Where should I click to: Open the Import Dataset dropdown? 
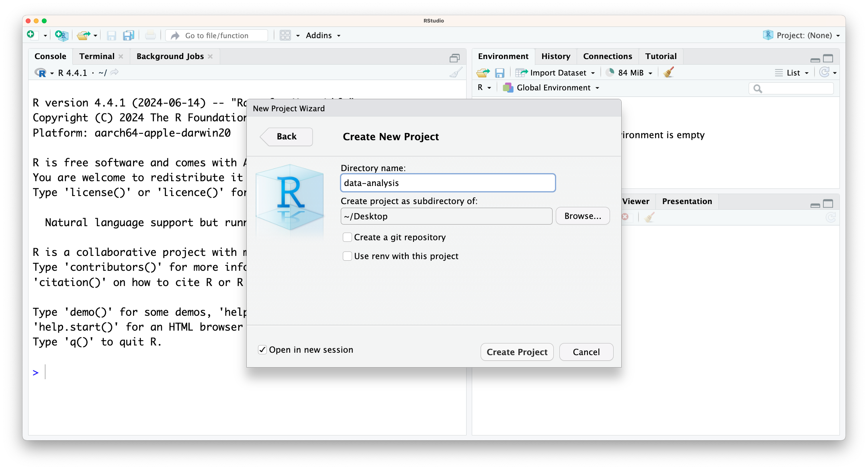pos(555,73)
